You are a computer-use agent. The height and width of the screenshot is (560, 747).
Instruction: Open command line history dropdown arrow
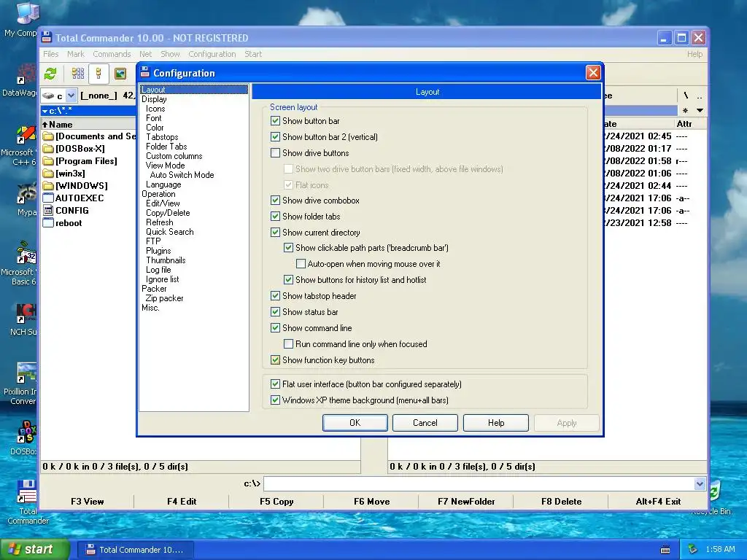(700, 484)
